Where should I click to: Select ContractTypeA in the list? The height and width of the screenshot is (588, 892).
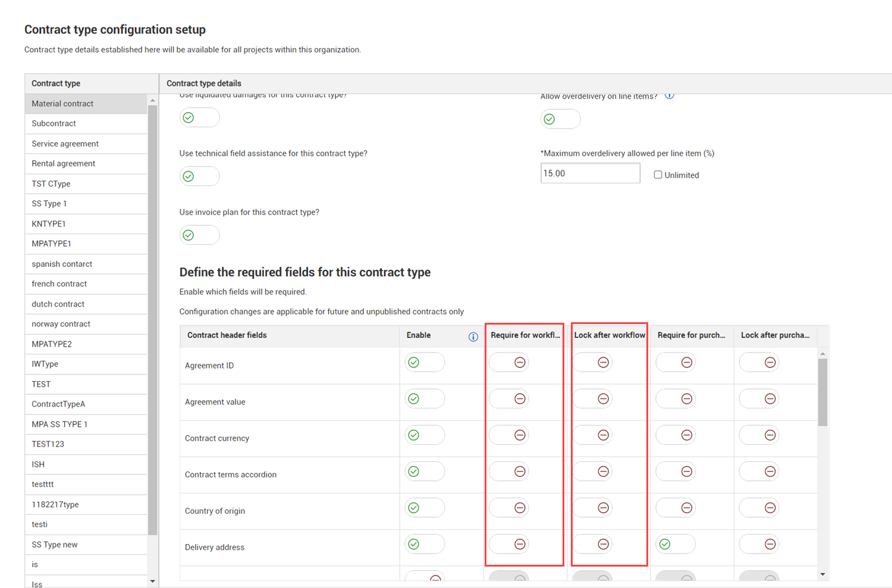click(x=86, y=404)
